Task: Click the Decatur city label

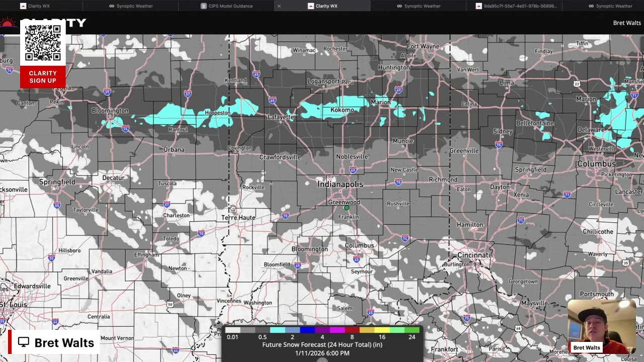Action: click(113, 178)
